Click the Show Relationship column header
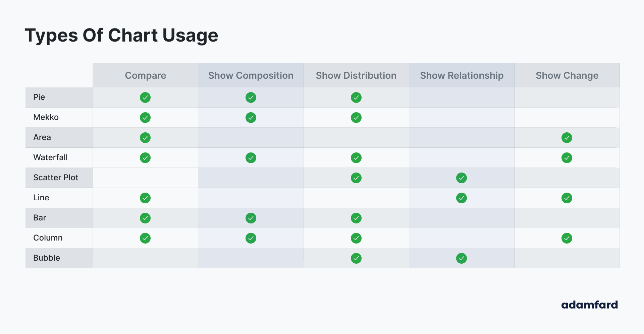The image size is (644, 334). [462, 75]
